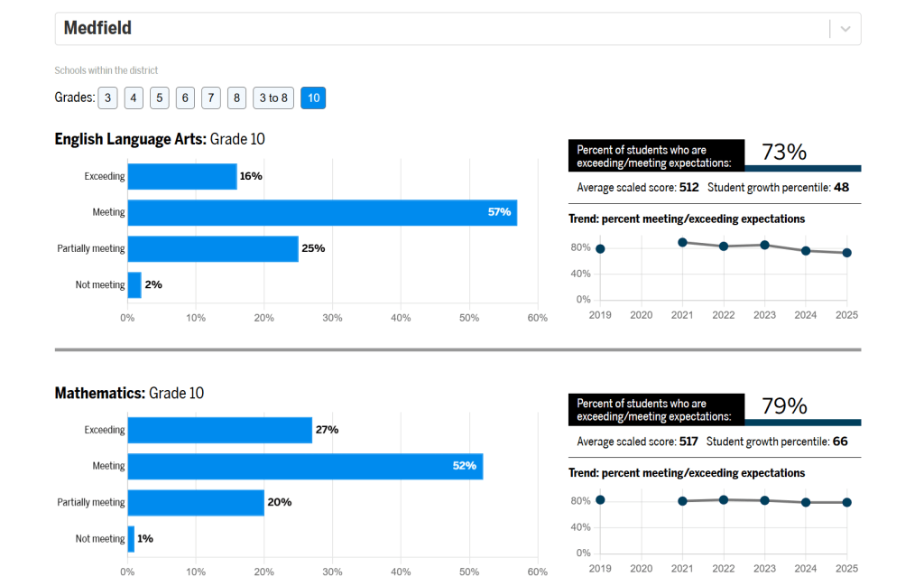Open the Schools within the district link
Image resolution: width=924 pixels, height=586 pixels.
tap(106, 70)
